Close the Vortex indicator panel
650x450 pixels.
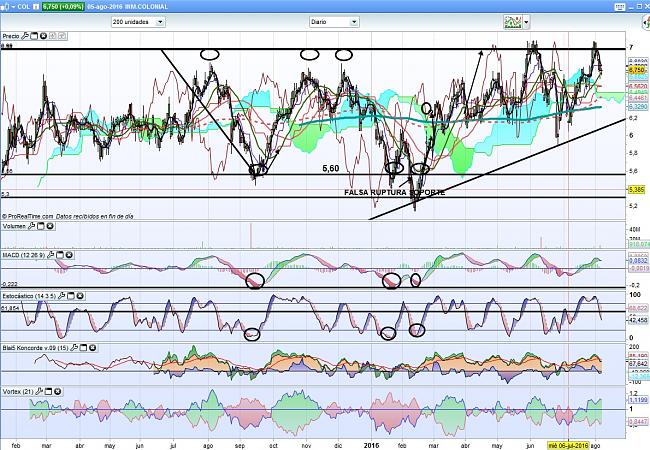click(x=58, y=391)
